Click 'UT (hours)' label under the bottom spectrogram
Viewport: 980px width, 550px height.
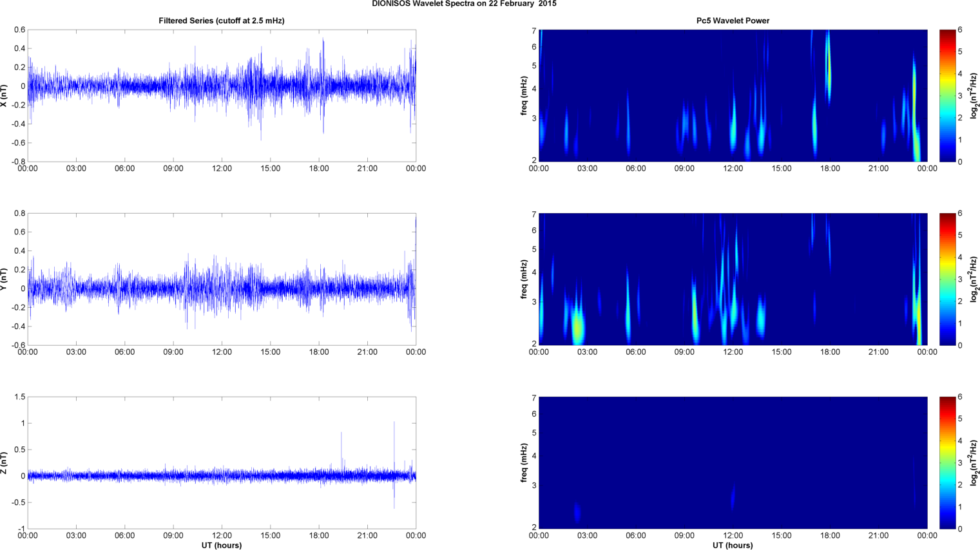(733, 545)
